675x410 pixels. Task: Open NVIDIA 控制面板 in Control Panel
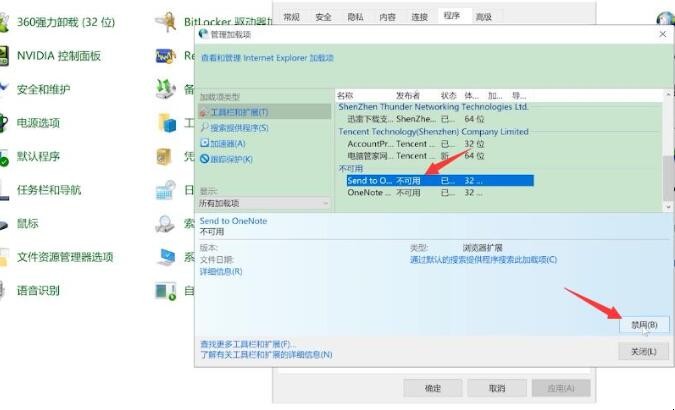pos(59,56)
